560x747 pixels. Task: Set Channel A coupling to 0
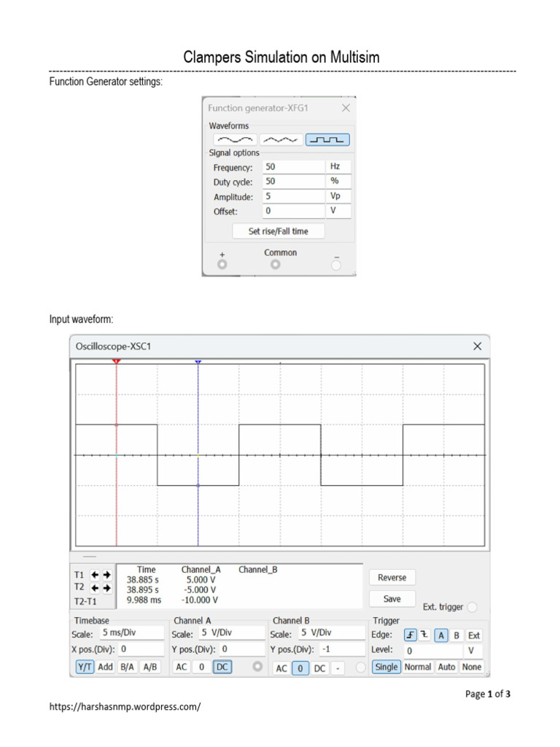click(x=201, y=667)
